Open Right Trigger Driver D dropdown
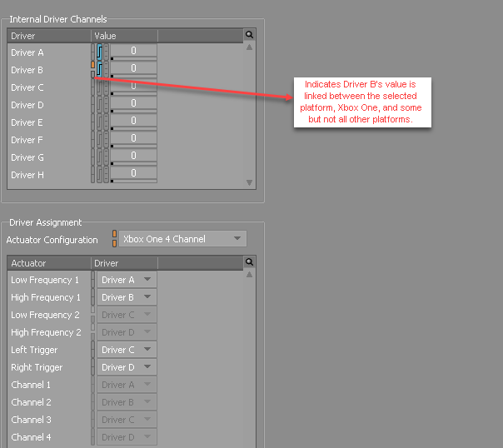Viewport: 503px width, 448px height. [x=127, y=367]
